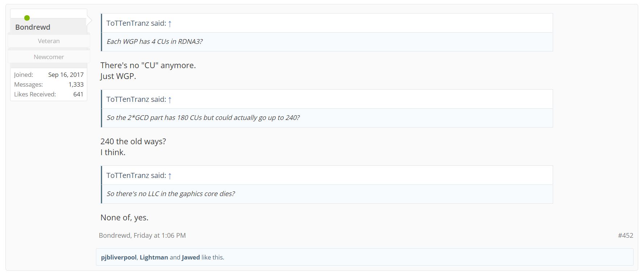Click the Friday at 1:06 PM timestamp
The image size is (644, 274).
pyautogui.click(x=160, y=235)
